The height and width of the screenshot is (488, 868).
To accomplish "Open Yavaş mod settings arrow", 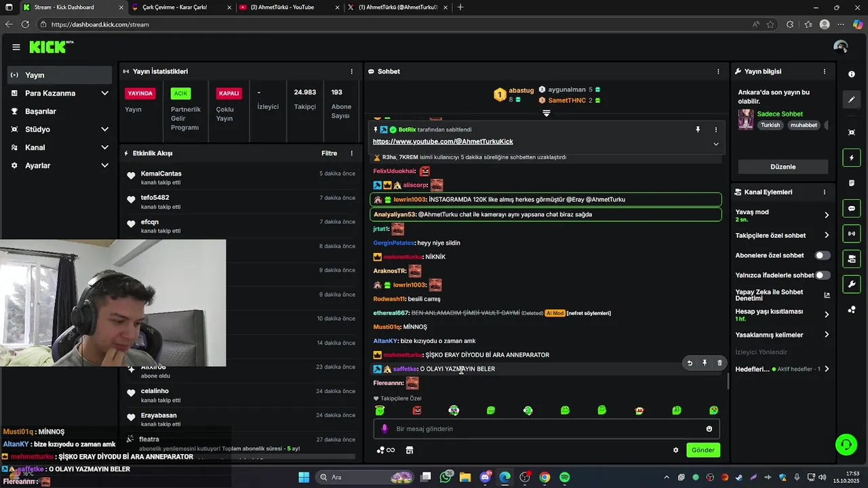I will coord(827,215).
